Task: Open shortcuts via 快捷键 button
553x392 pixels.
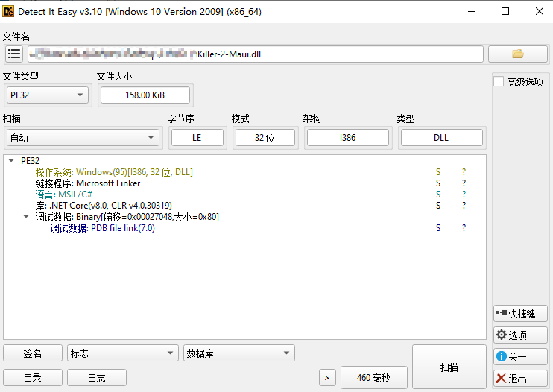Action: click(x=520, y=314)
